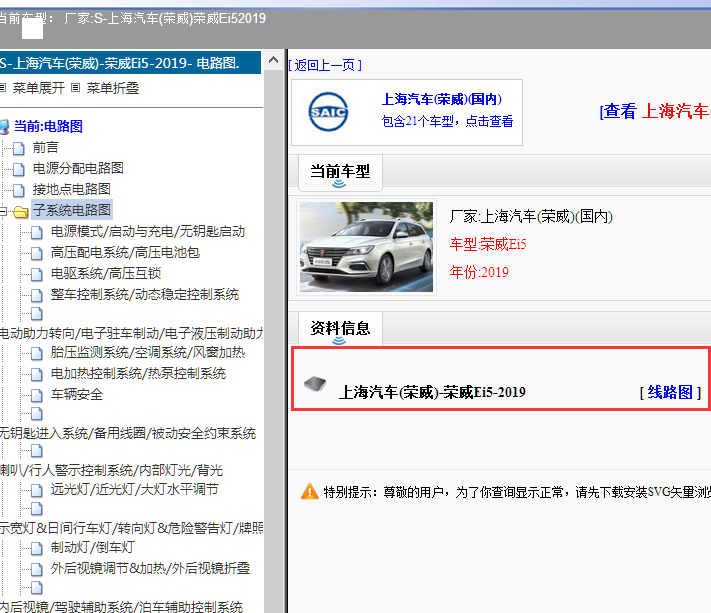Click 包含21个车型，点击查看 link
The image size is (711, 613).
(x=447, y=121)
